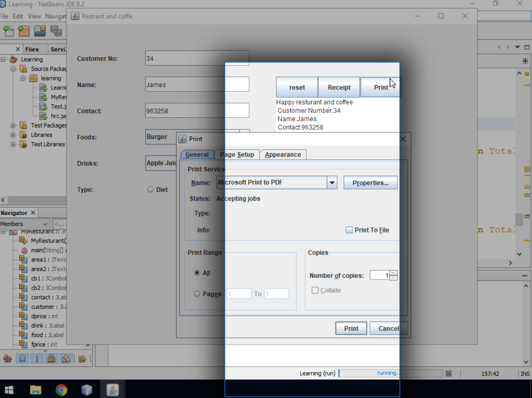532x398 pixels.
Task: Open the printer Name dropdown
Action: coord(332,182)
